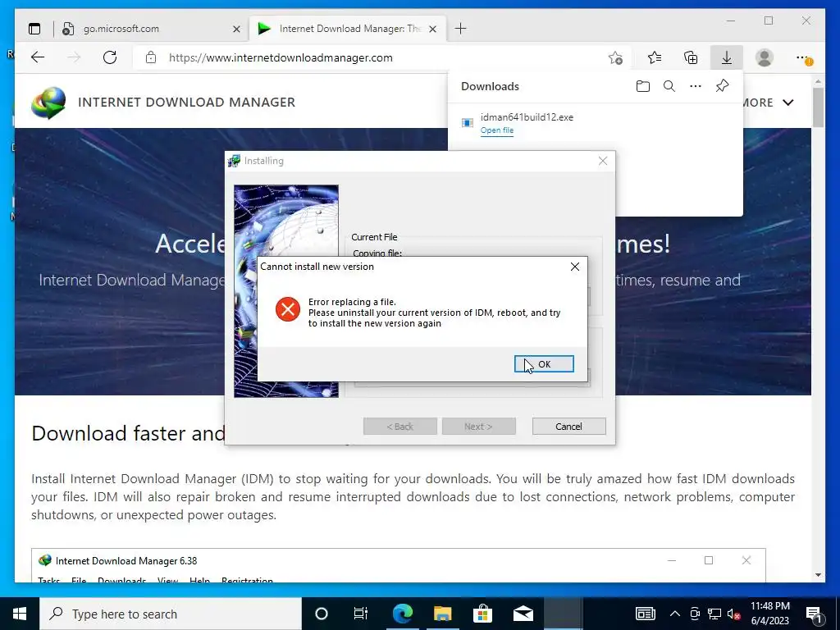The width and height of the screenshot is (840, 630).
Task: Click the Internet Download Manager site logo
Action: [48, 103]
